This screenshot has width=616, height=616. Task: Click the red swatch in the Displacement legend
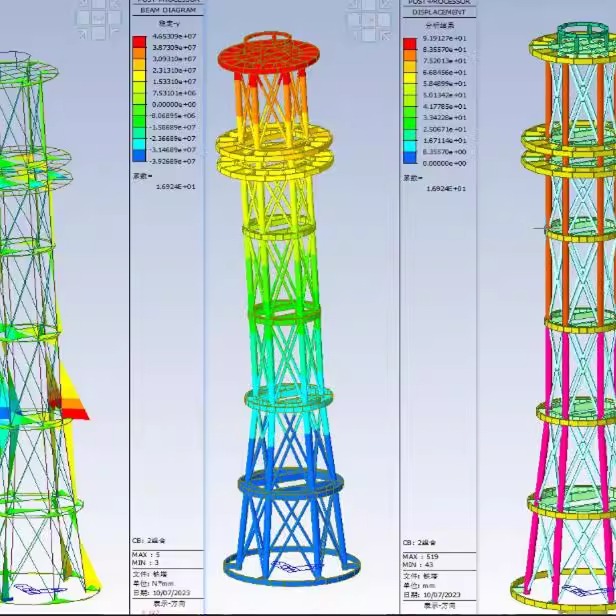[410, 44]
